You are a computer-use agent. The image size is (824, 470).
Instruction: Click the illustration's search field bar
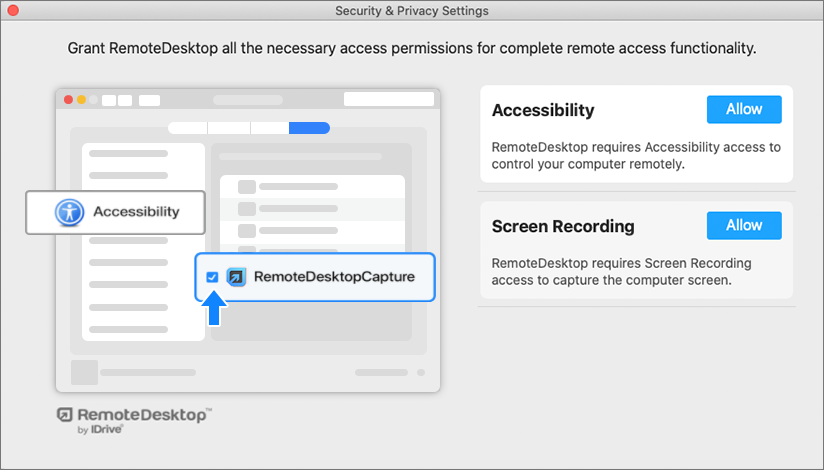point(389,99)
